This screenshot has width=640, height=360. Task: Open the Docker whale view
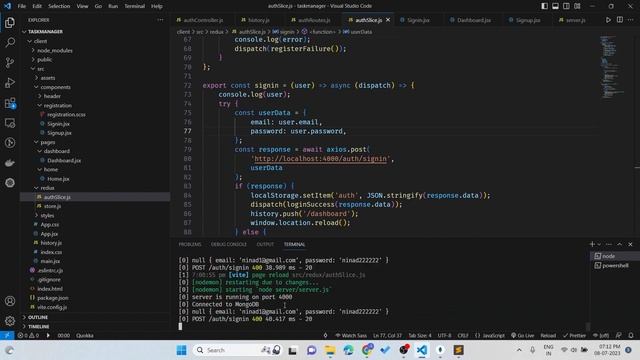[x=10, y=163]
